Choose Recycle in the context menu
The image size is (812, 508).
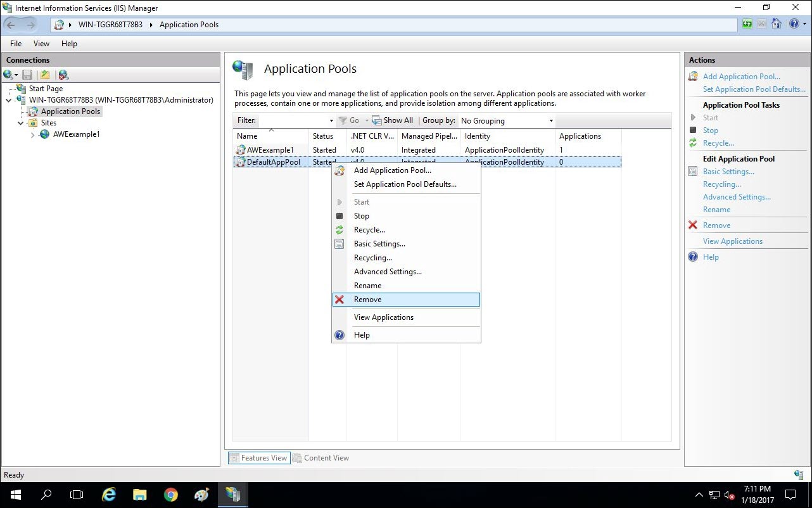click(406, 230)
